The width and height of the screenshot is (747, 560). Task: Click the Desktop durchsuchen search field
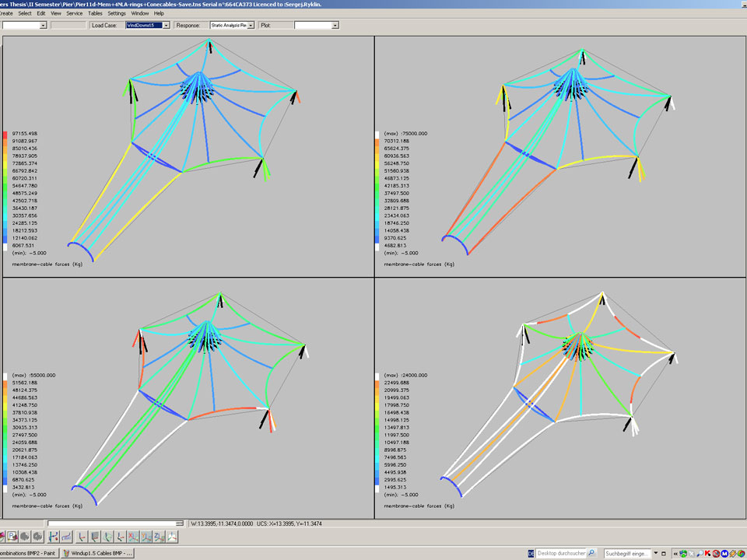[560, 553]
